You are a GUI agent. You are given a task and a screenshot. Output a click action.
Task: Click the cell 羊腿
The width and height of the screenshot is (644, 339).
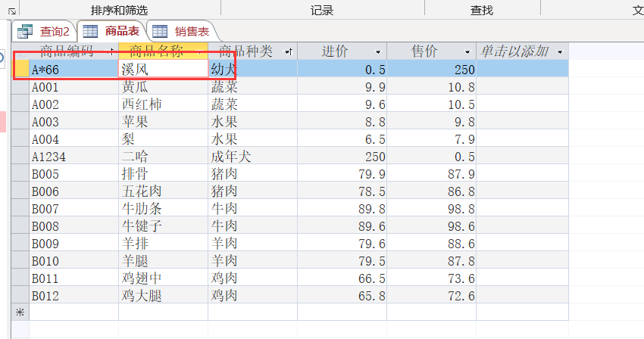click(164, 260)
